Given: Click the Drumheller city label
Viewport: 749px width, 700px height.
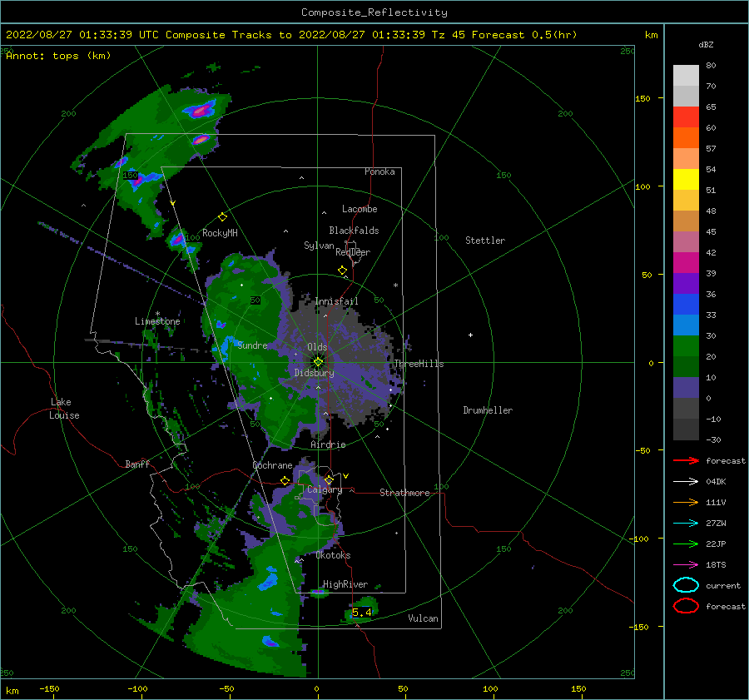Looking at the screenshot, I should click(488, 410).
